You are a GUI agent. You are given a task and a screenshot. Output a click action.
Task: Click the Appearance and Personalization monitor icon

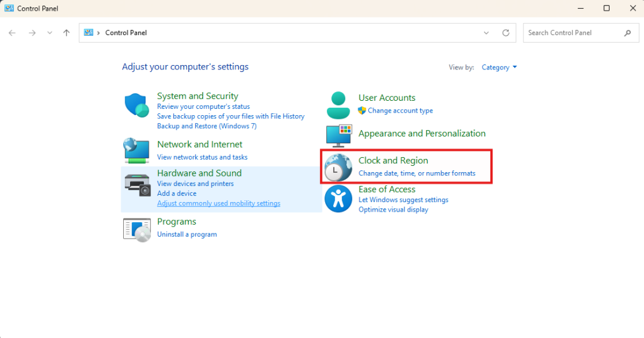point(339,136)
